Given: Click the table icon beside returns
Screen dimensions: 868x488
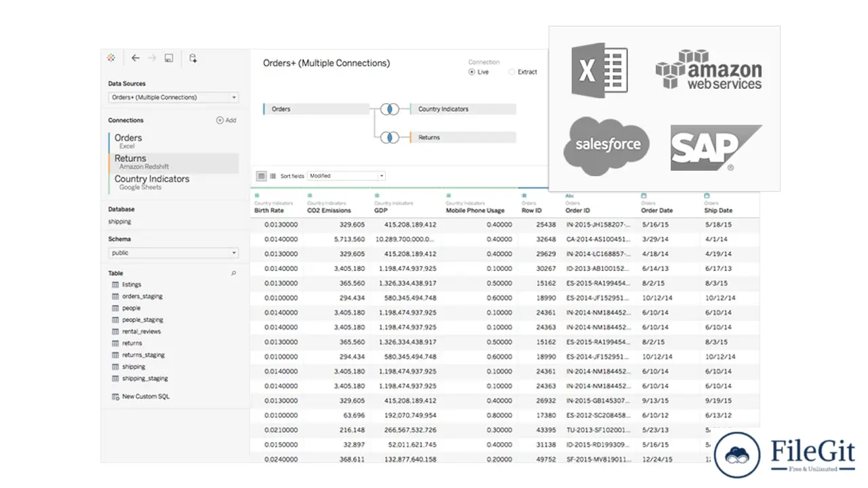Looking at the screenshot, I should tap(115, 343).
